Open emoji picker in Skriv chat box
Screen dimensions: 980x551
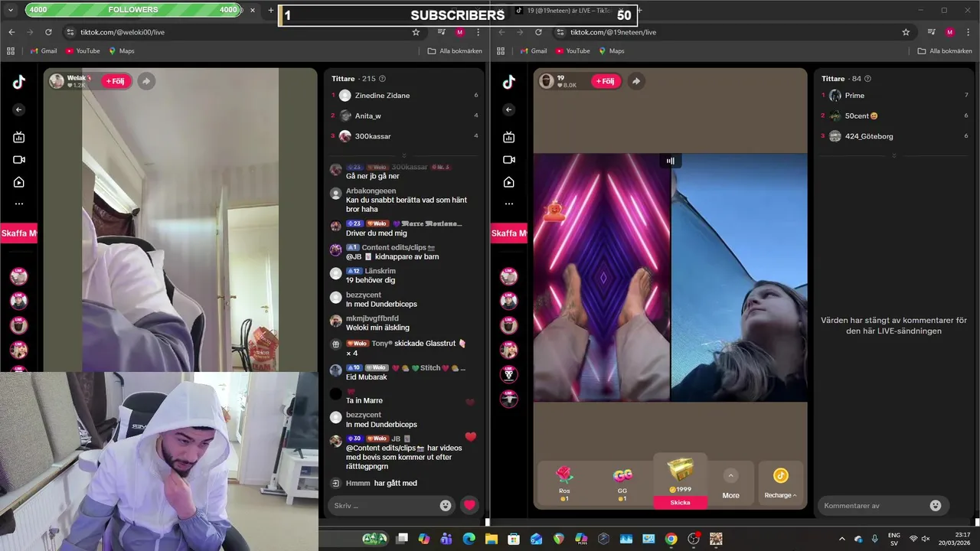tap(446, 505)
